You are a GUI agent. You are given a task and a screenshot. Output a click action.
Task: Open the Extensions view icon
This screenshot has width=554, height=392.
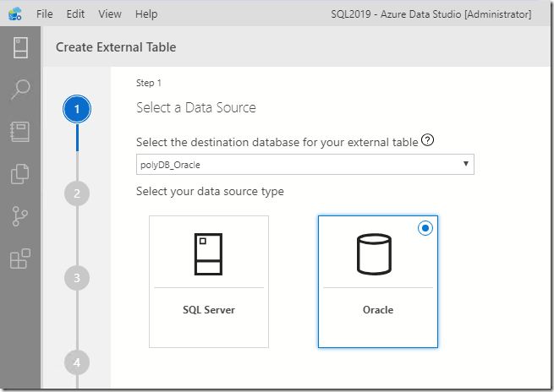click(20, 259)
